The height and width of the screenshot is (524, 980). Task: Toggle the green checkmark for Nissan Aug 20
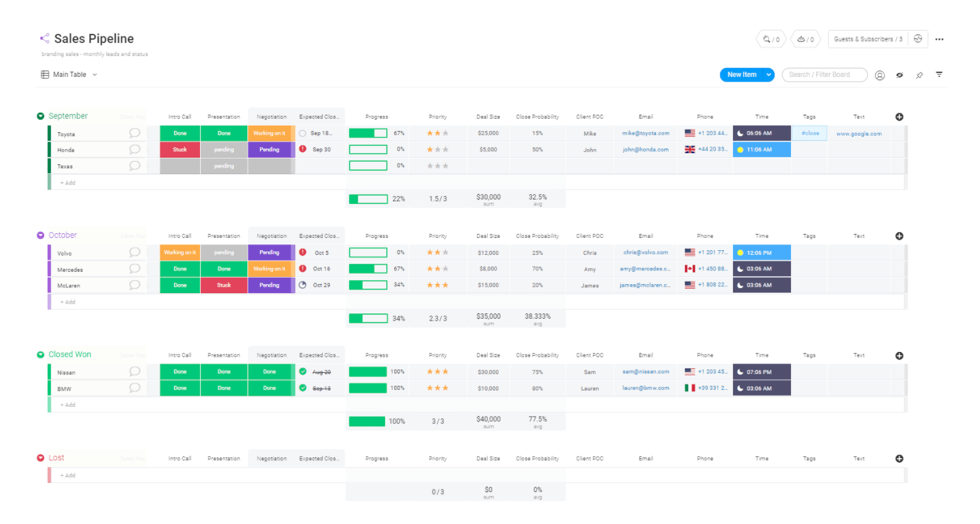(x=302, y=371)
